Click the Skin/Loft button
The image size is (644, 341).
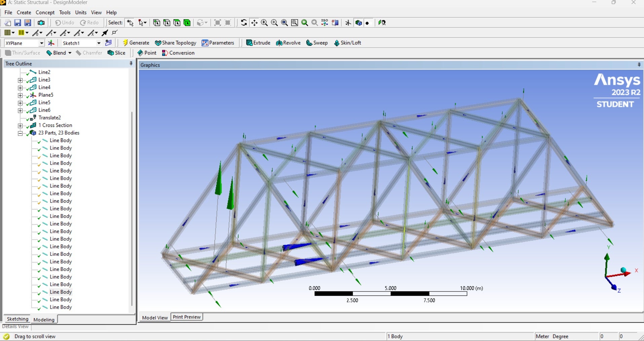[x=347, y=43]
